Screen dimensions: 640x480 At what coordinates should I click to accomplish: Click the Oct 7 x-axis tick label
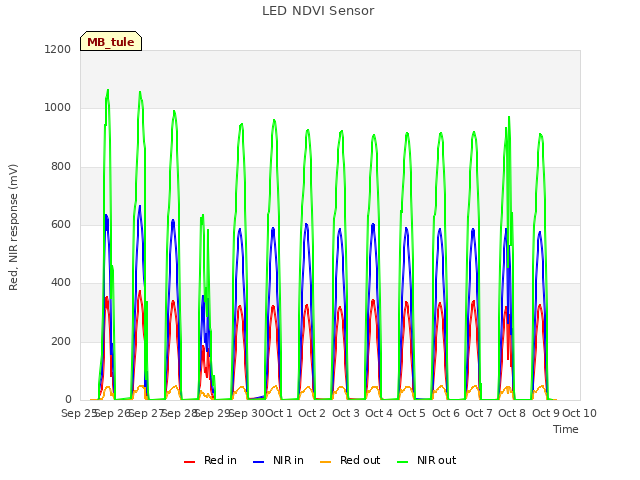[479, 413]
